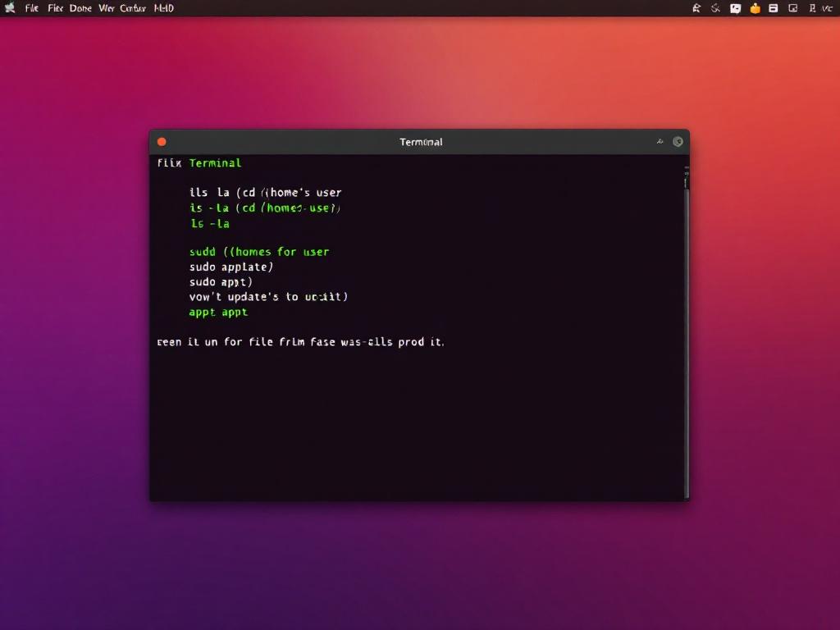Click the round gray button in Terminal title bar
Screen dimensions: 840x630
(678, 142)
